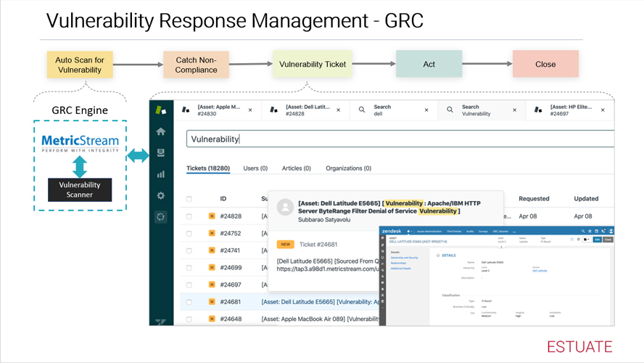
Task: Click the Vulnerability search input field
Action: pos(400,139)
